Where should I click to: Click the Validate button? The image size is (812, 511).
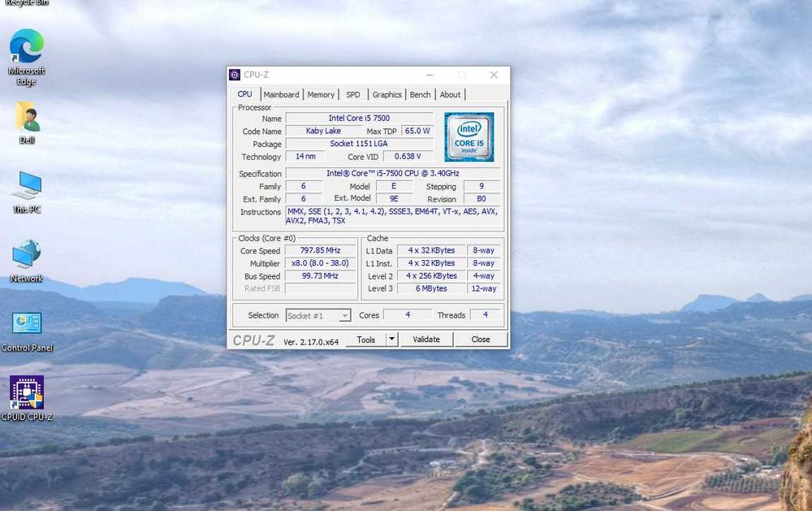(x=426, y=340)
